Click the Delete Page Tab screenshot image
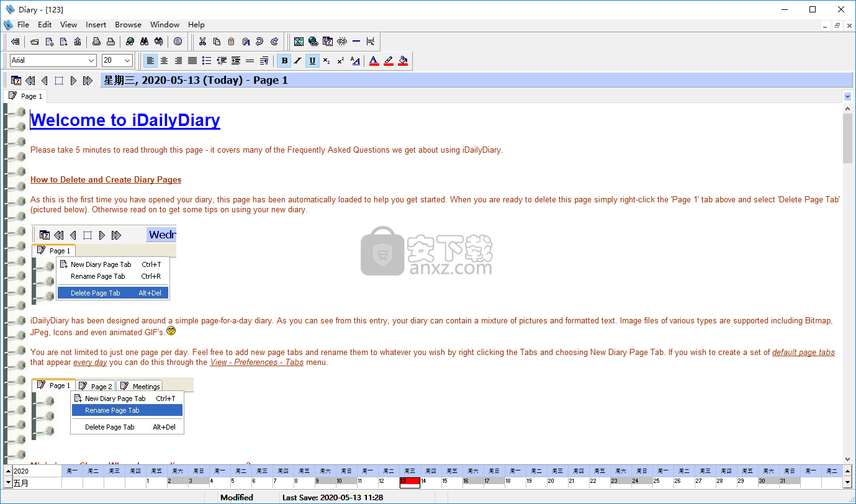The height and width of the screenshot is (504, 856). point(104,265)
